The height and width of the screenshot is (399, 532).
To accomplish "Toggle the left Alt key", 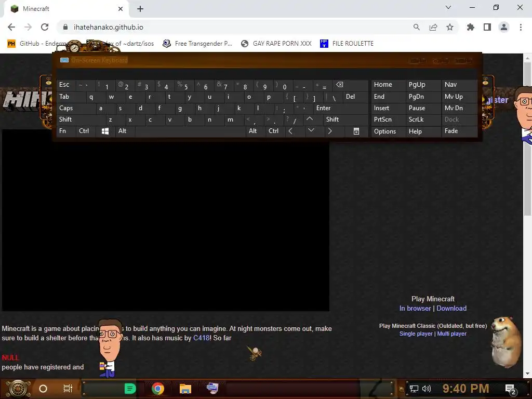I will (125, 131).
